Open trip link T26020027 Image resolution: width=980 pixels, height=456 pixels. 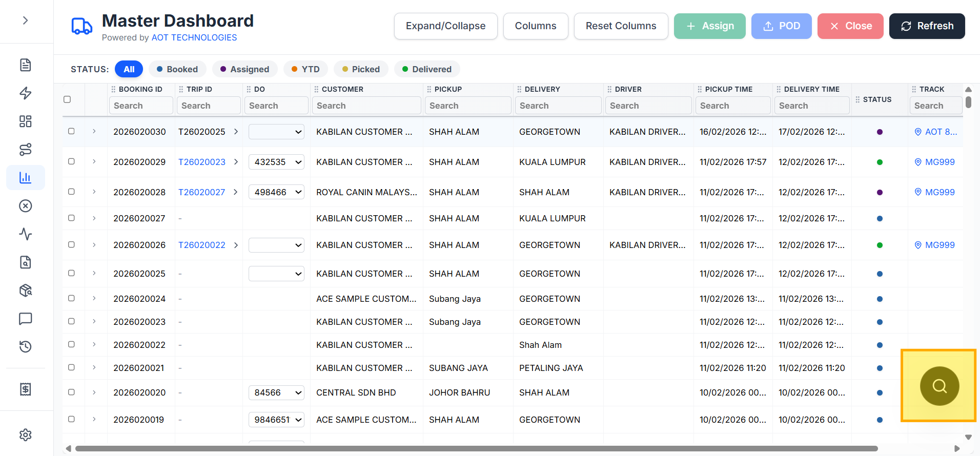coord(202,192)
